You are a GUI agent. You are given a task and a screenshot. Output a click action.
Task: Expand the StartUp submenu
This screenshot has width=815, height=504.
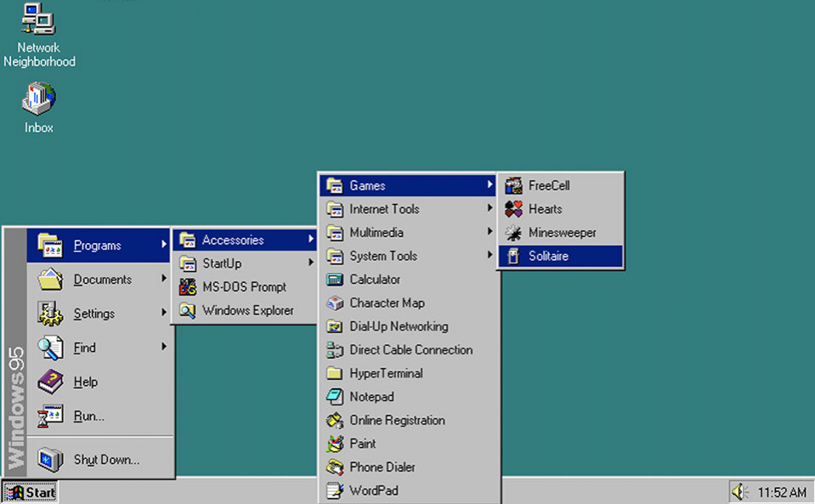point(222,263)
